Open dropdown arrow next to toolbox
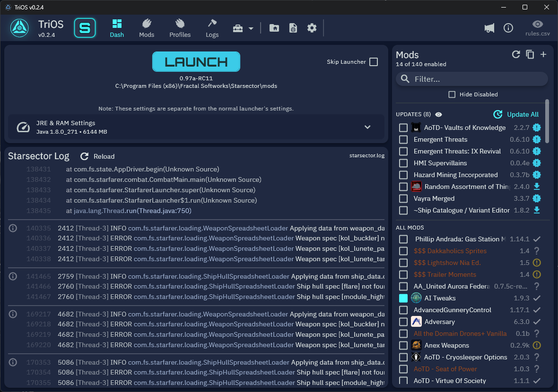The height and width of the screenshot is (392, 558). pos(251,28)
